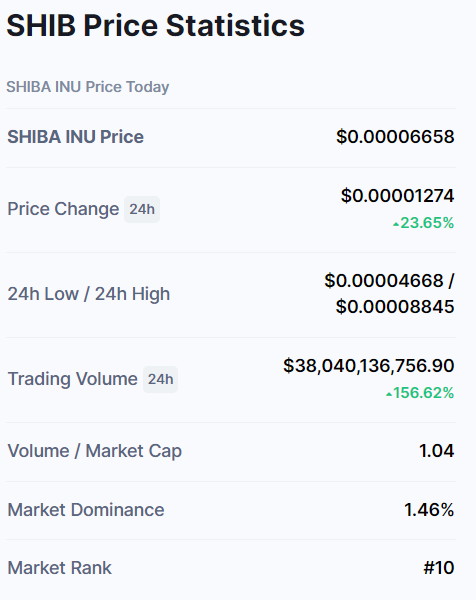Click the 24h high value $0.00008845
The width and height of the screenshot is (476, 600).
(x=395, y=307)
